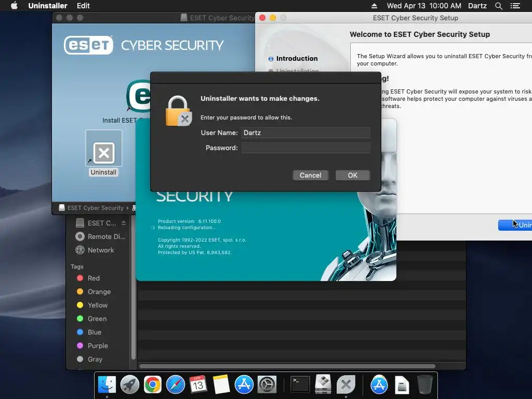
Task: Open the Apple menu
Action: point(14,6)
